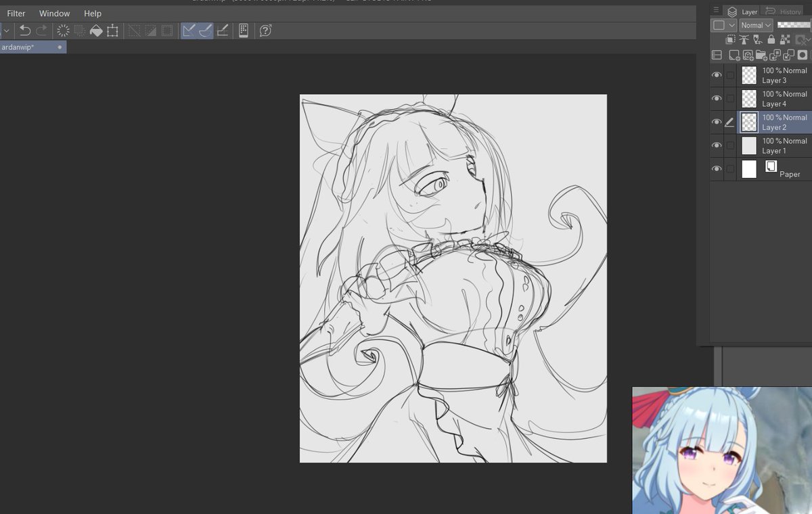Image resolution: width=812 pixels, height=514 pixels.
Task: Click the paper icon on Paper layer
Action: [771, 166]
